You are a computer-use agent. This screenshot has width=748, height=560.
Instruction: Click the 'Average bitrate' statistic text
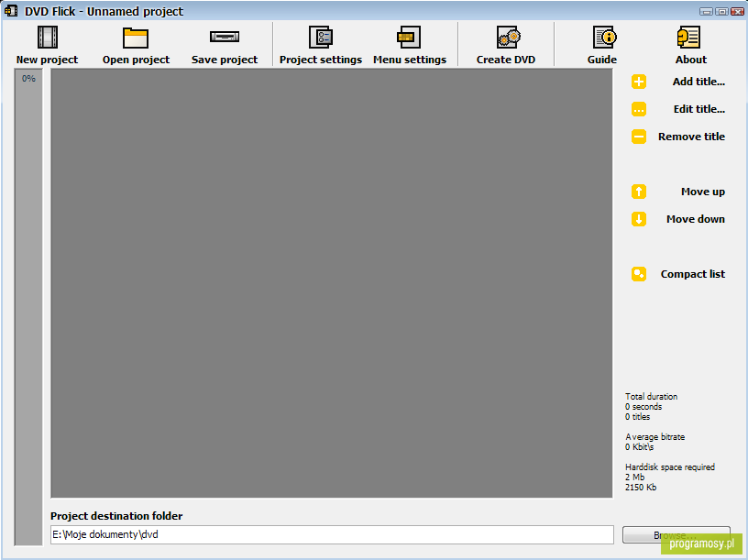[655, 437]
